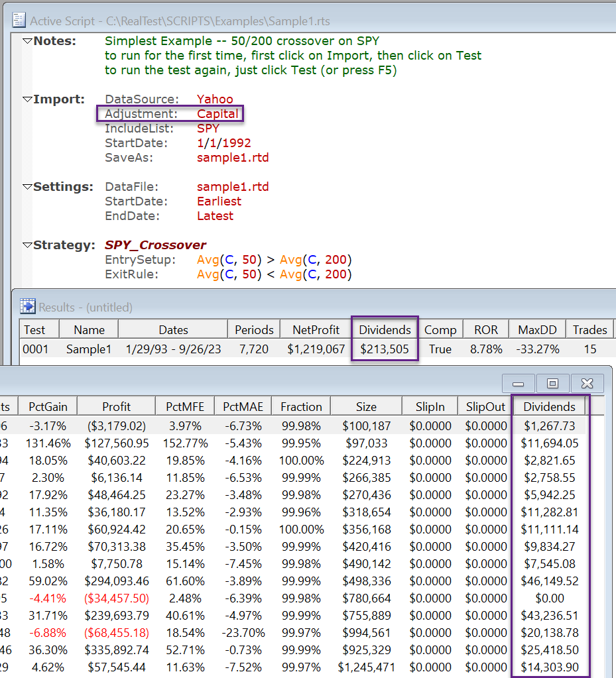The height and width of the screenshot is (678, 616).
Task: Collapse the Import section
Action: click(x=27, y=99)
